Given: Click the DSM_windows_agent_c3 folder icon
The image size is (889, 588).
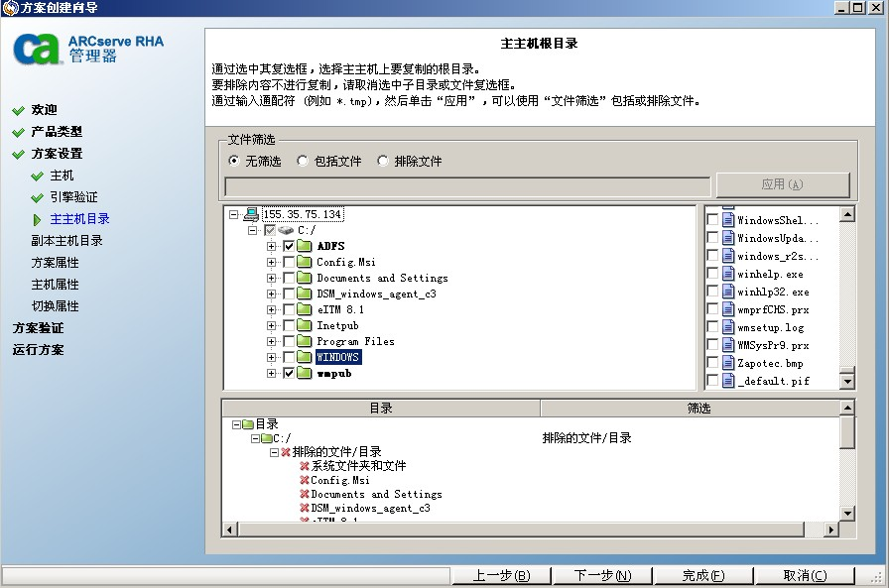Looking at the screenshot, I should click(x=305, y=294).
